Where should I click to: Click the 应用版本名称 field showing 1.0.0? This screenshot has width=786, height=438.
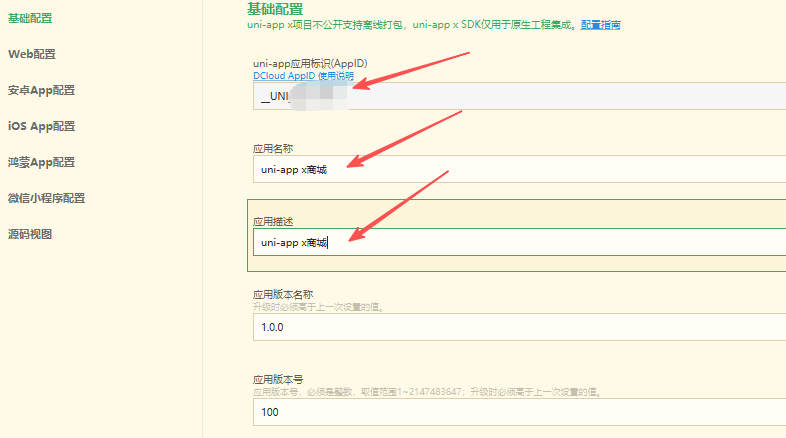coord(519,327)
